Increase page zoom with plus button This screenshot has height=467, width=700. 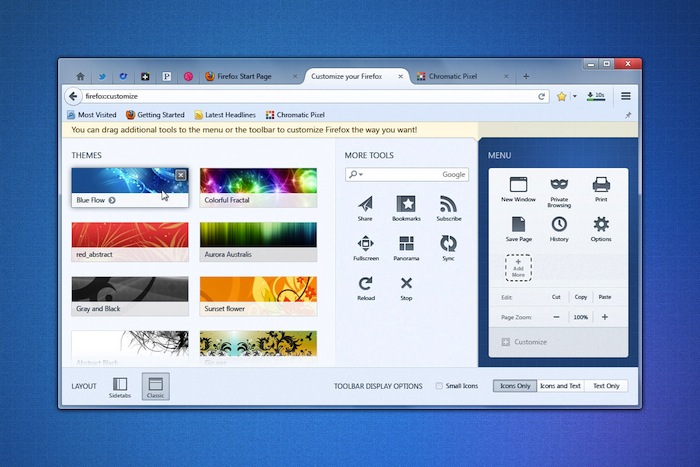(604, 317)
